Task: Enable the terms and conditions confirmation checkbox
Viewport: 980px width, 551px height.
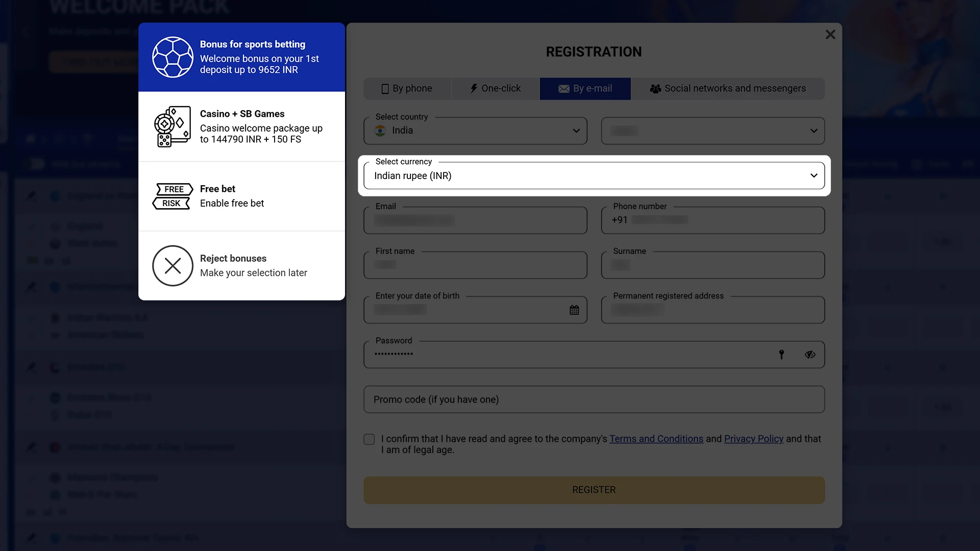Action: [369, 439]
